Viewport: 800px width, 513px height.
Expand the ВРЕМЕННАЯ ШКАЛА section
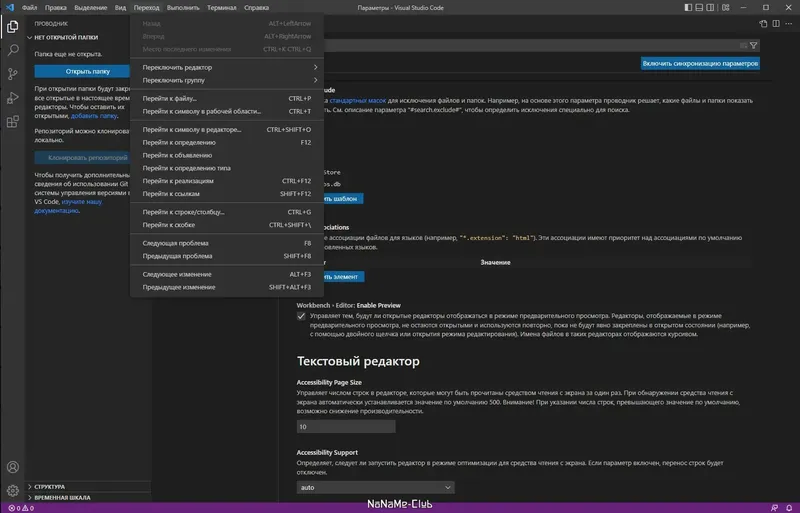pyautogui.click(x=89, y=497)
